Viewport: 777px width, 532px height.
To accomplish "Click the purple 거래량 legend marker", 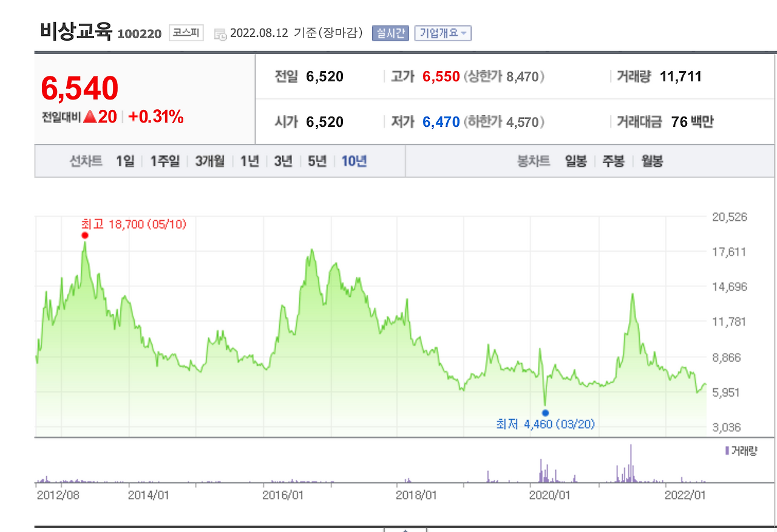I will [x=727, y=451].
